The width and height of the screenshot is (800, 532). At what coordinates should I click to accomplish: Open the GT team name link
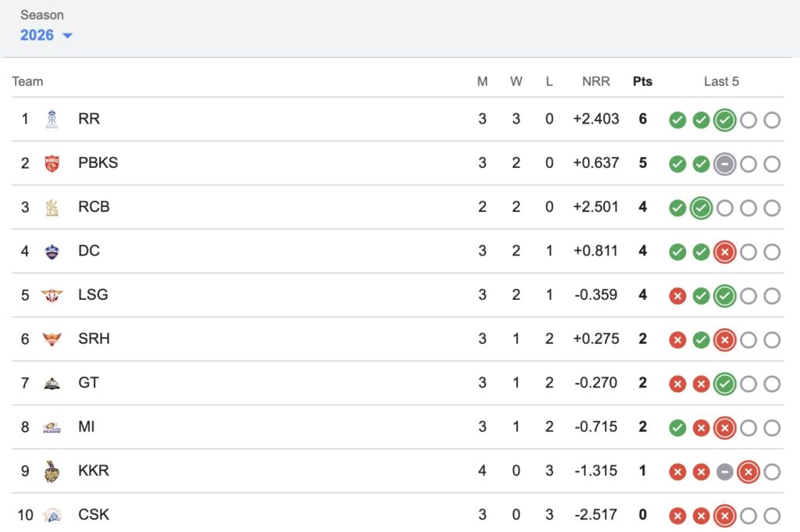click(88, 383)
